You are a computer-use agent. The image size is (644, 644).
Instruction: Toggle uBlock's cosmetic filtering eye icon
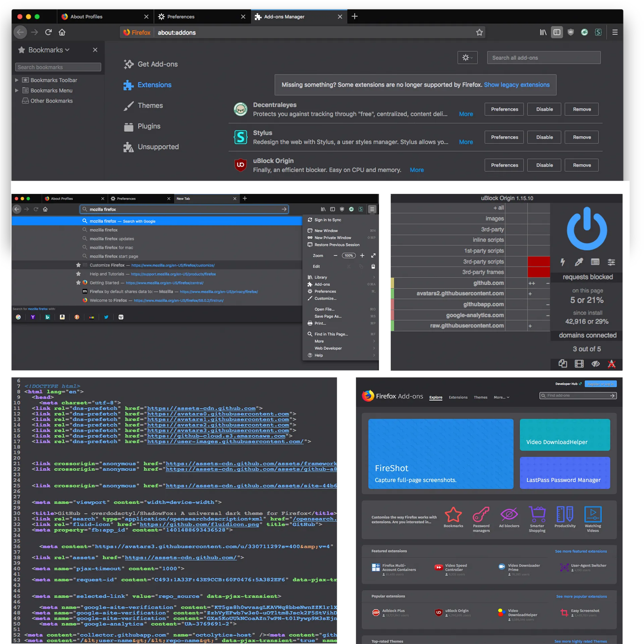tap(595, 364)
